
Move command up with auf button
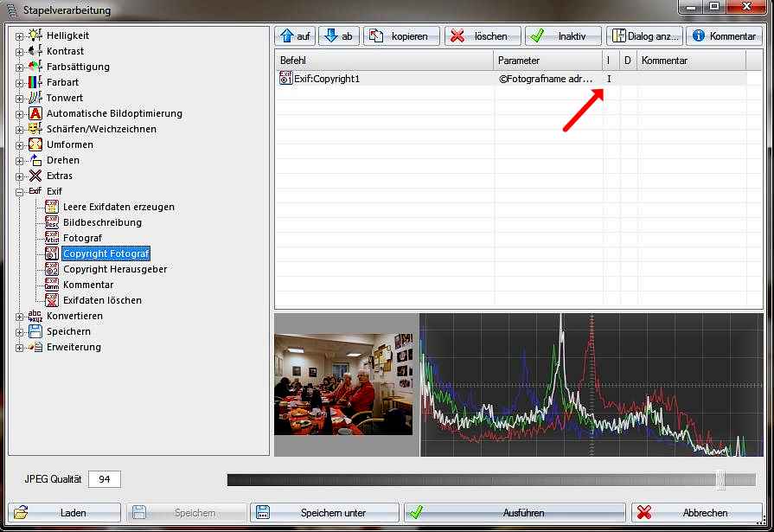(295, 36)
